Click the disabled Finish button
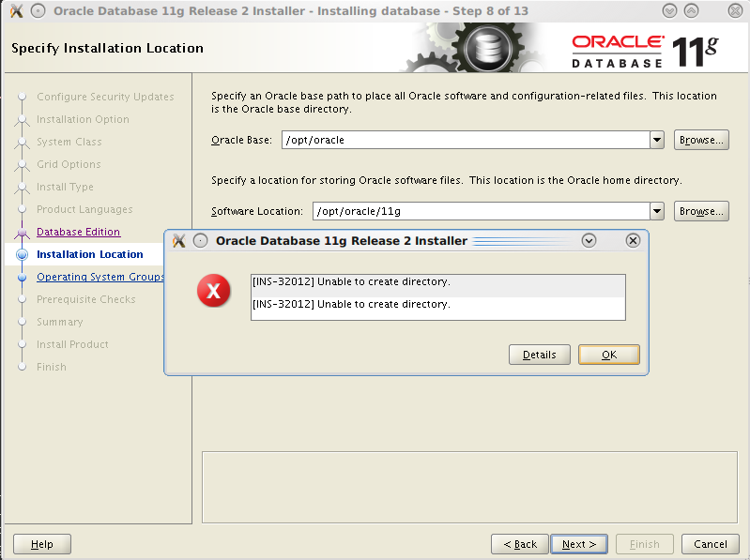This screenshot has height=560, width=750. pos(644,544)
